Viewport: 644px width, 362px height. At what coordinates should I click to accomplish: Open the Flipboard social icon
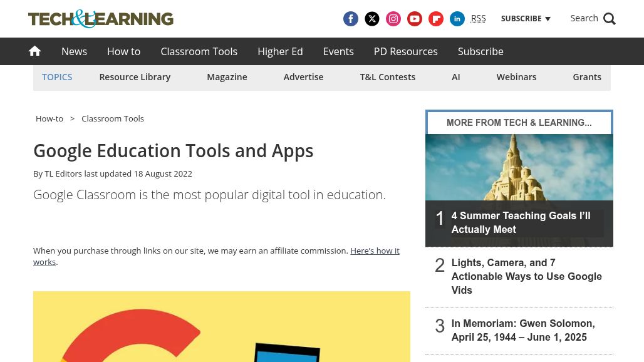(x=436, y=19)
